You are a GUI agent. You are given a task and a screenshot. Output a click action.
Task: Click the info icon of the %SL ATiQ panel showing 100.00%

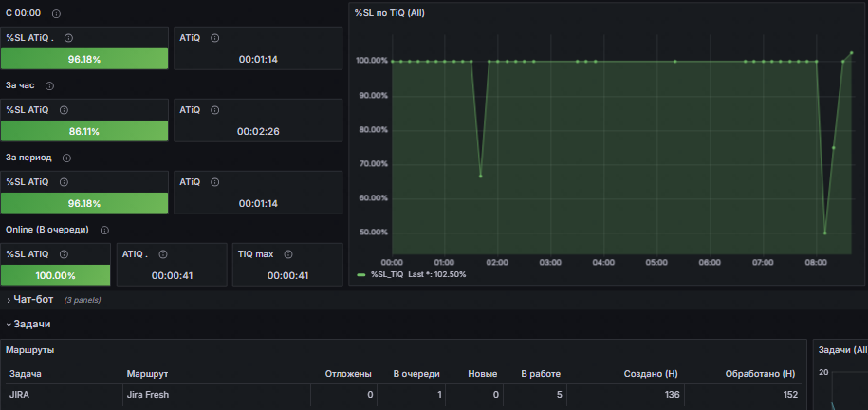coord(64,254)
